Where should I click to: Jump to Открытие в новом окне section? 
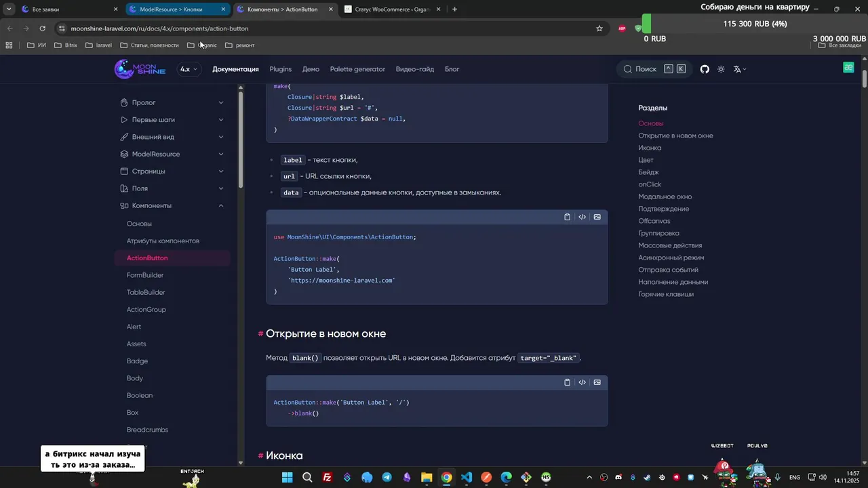click(675, 136)
